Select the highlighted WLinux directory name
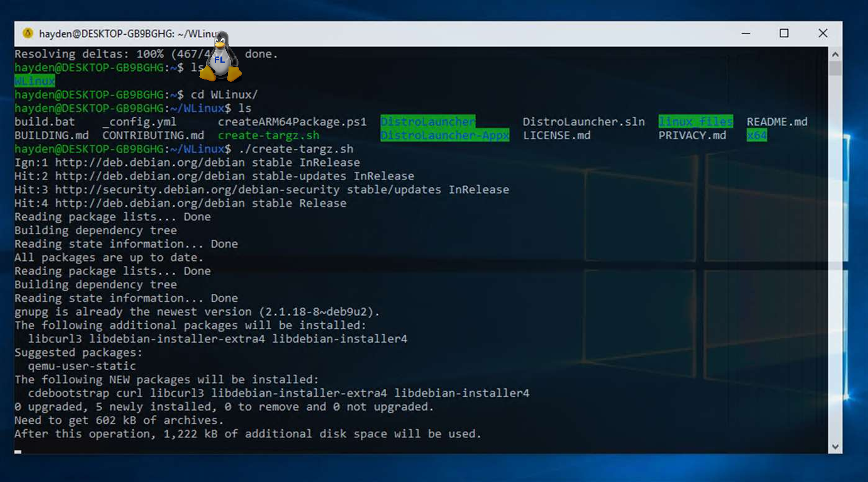Viewport: 868px width, 482px height. coord(34,81)
